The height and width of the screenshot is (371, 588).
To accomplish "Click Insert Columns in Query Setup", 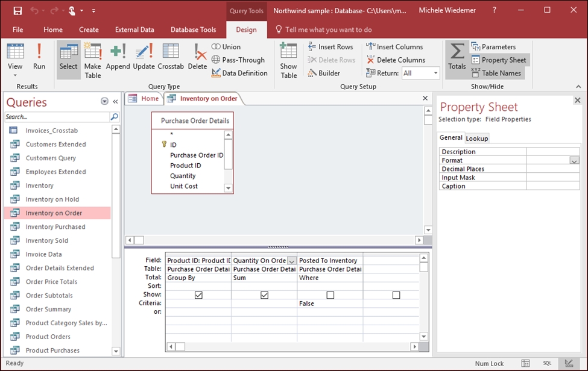I will pyautogui.click(x=394, y=47).
